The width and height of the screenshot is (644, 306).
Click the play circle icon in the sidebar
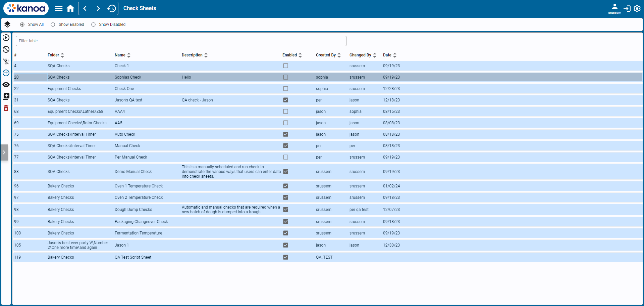(6, 38)
